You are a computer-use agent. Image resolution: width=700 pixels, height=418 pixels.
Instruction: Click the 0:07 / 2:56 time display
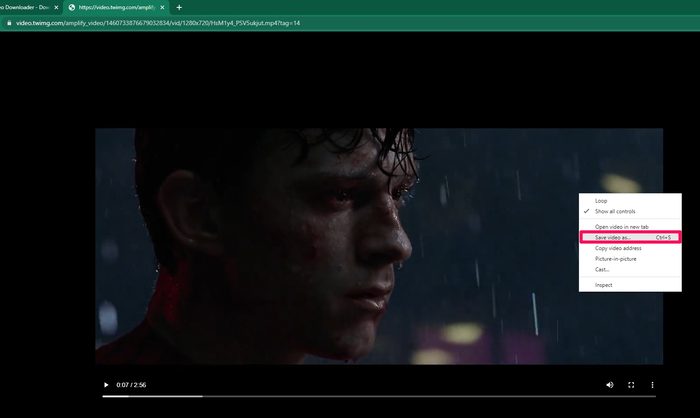[131, 385]
